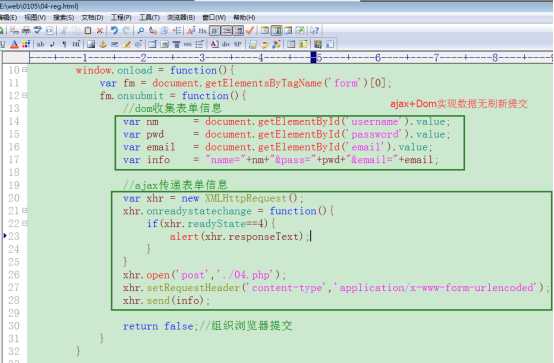
Task: Collapse the fold marker at line 12
Action: click(24, 95)
